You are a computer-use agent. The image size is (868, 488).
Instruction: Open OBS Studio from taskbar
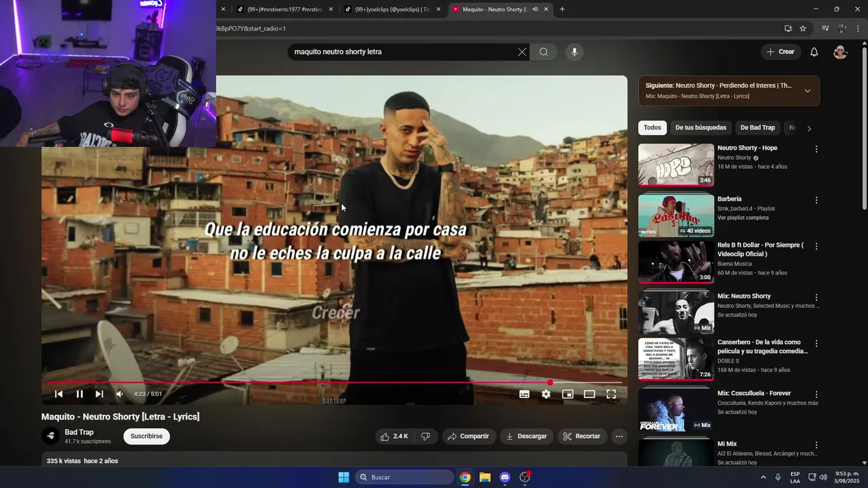pyautogui.click(x=525, y=477)
